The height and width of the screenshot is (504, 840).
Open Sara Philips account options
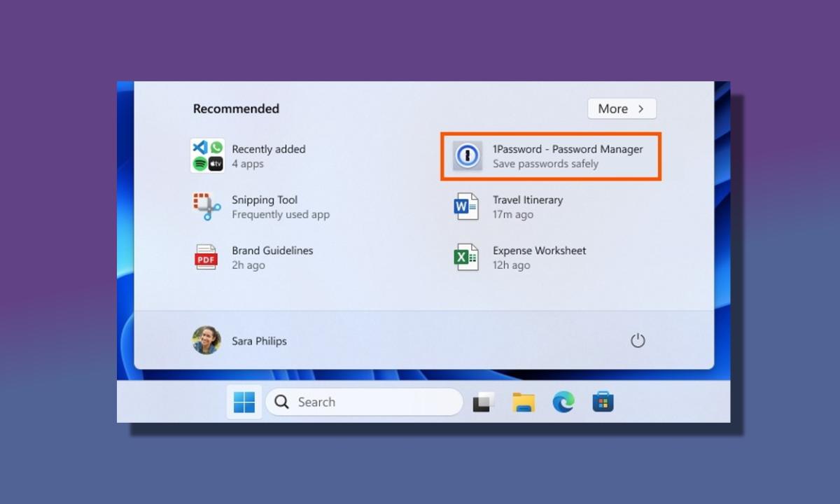(x=259, y=341)
